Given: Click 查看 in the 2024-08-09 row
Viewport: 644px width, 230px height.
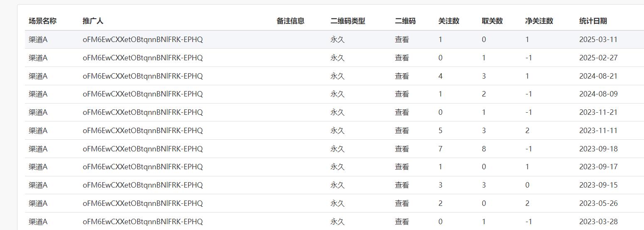Looking at the screenshot, I should pos(402,94).
